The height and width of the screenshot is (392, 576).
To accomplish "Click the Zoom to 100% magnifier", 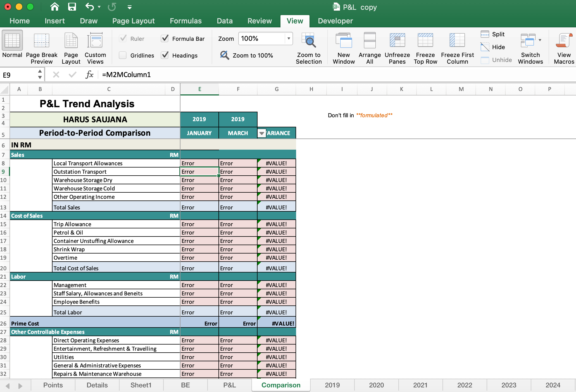I will click(225, 55).
